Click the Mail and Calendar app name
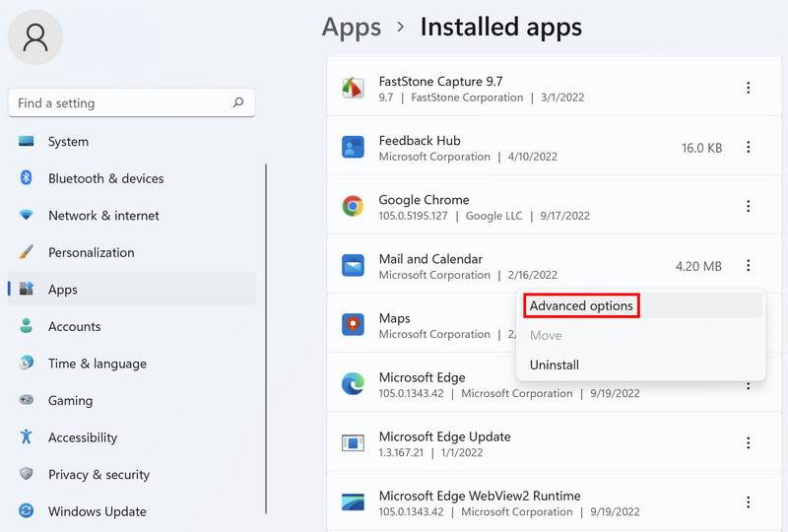 430,258
